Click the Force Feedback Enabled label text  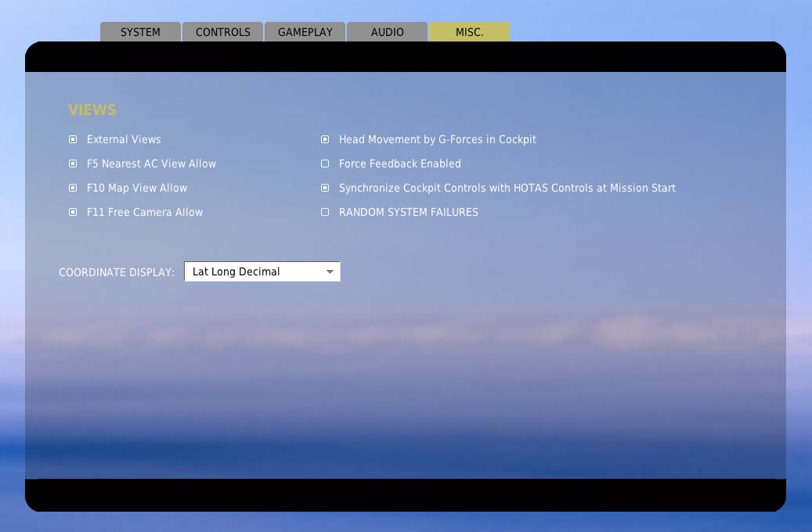coord(400,164)
